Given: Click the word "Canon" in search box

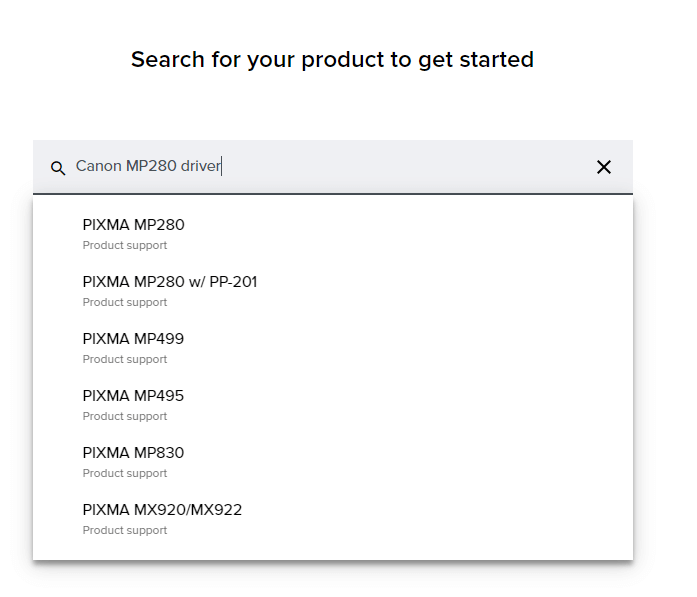Looking at the screenshot, I should click(98, 166).
